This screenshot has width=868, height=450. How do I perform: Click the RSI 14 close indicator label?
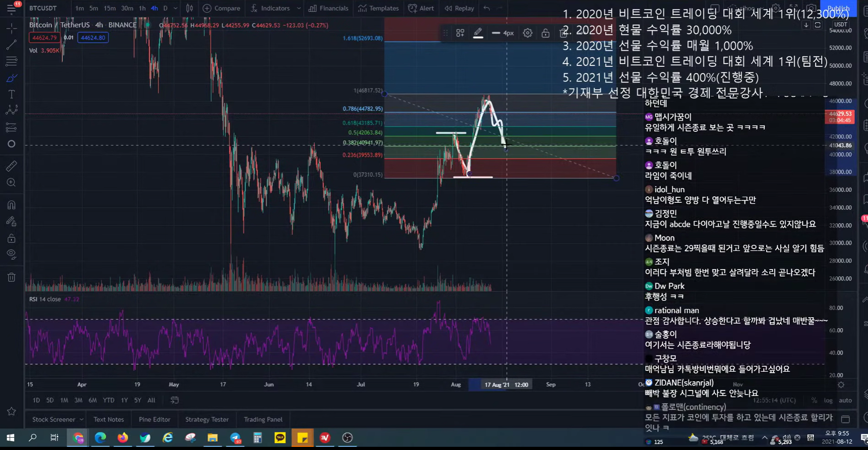point(45,299)
